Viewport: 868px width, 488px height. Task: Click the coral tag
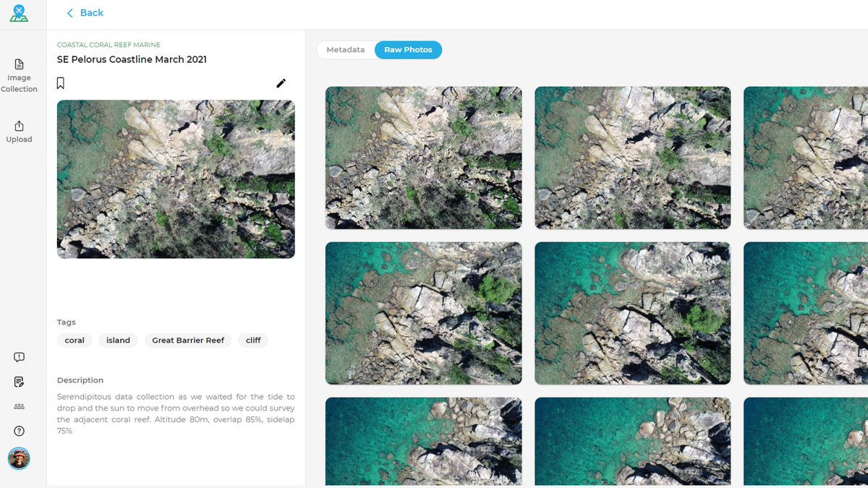(x=75, y=340)
